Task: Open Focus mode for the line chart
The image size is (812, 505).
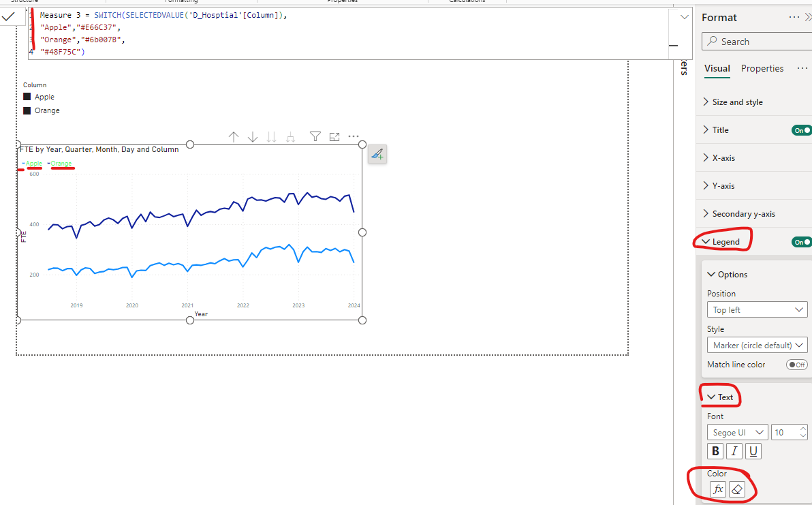Action: pyautogui.click(x=334, y=137)
